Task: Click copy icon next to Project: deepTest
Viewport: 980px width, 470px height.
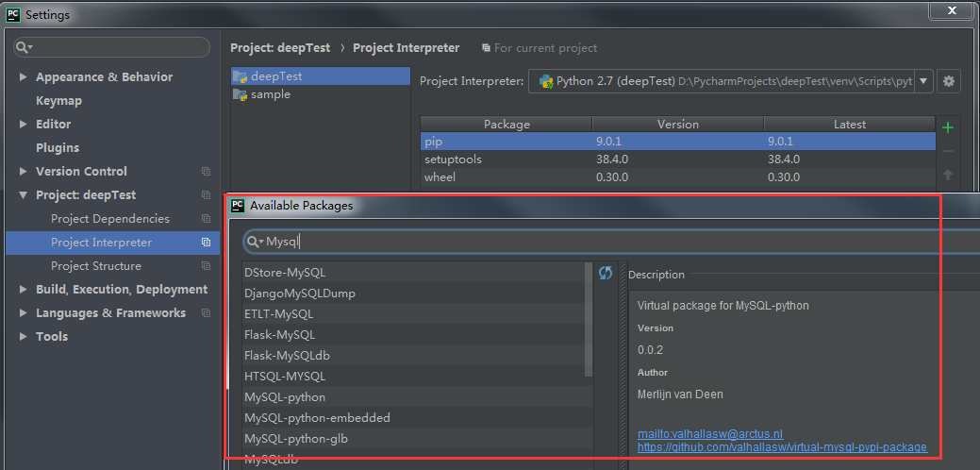Action: coord(206,195)
